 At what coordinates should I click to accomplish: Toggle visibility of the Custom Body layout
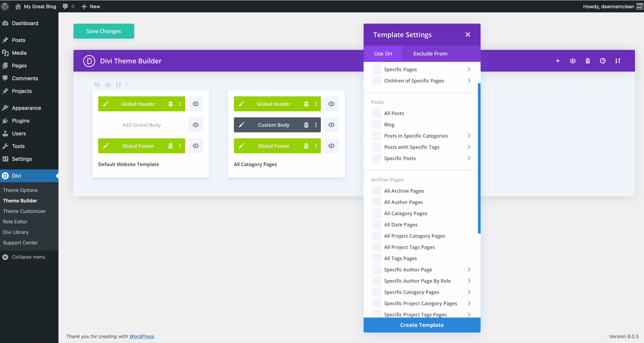click(331, 125)
